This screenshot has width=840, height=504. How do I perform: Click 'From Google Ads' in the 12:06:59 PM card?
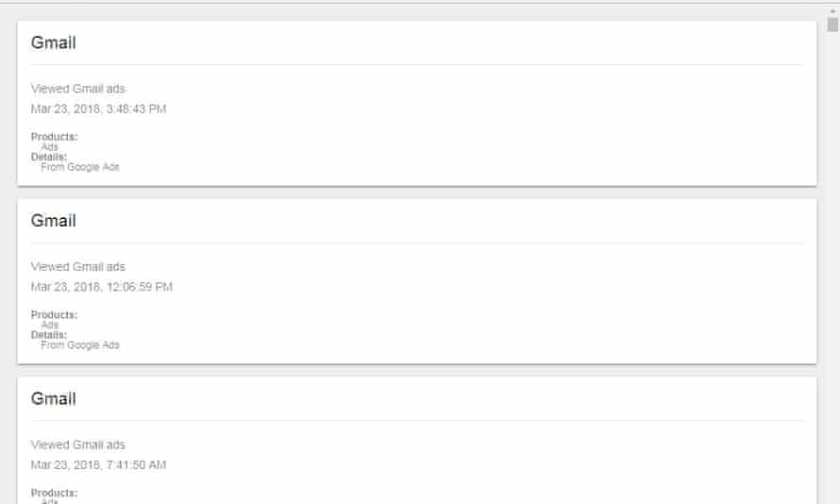[x=80, y=345]
